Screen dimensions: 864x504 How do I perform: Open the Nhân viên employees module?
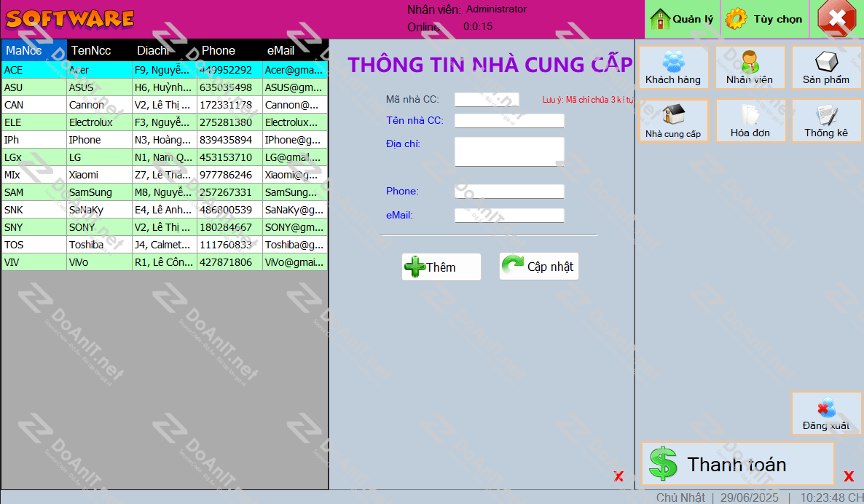[750, 67]
